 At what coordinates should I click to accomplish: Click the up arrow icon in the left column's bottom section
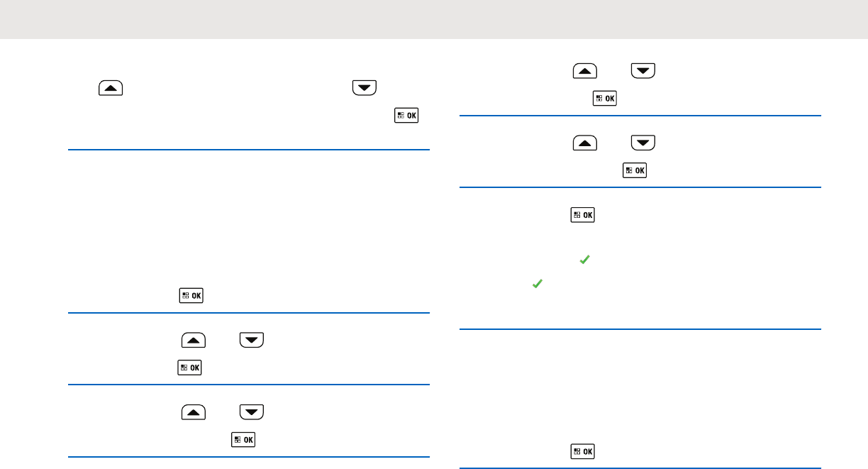click(x=193, y=412)
